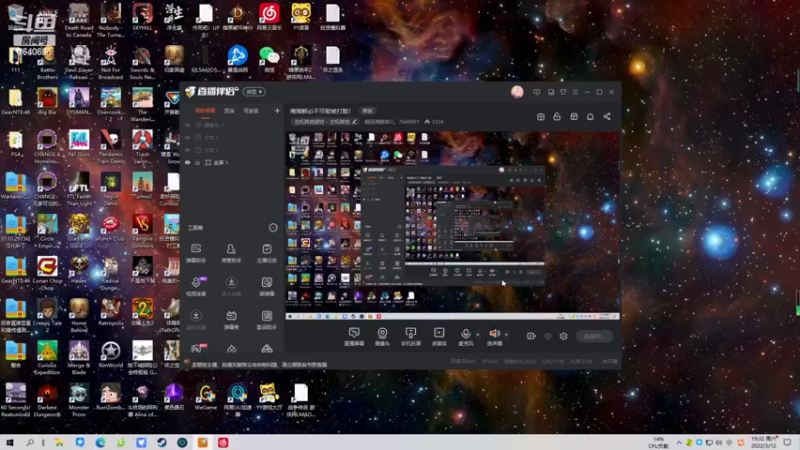Select the Overcooked 2 desktop shortcut
This screenshot has width=800, height=450.
[x=111, y=105]
